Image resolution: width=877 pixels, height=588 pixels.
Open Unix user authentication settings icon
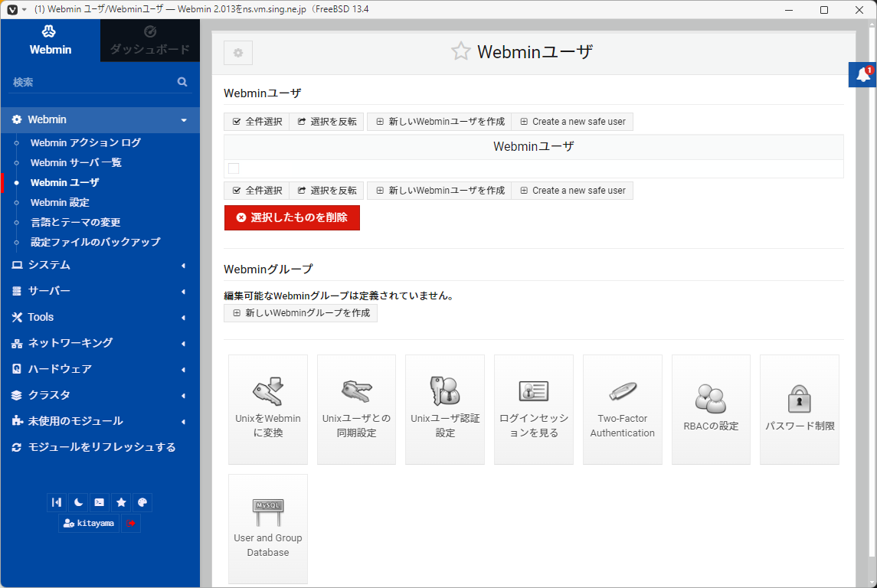[445, 409]
